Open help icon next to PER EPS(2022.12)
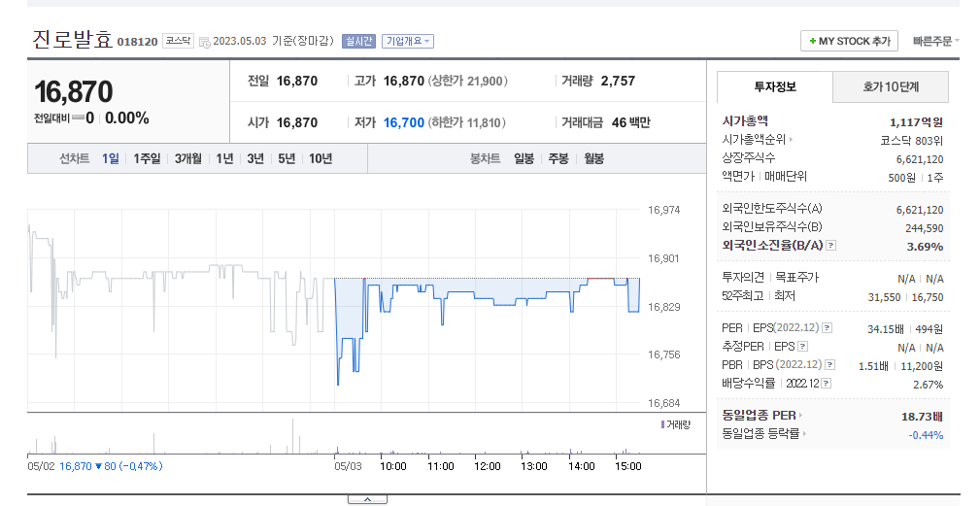The image size is (980, 506). [x=827, y=328]
